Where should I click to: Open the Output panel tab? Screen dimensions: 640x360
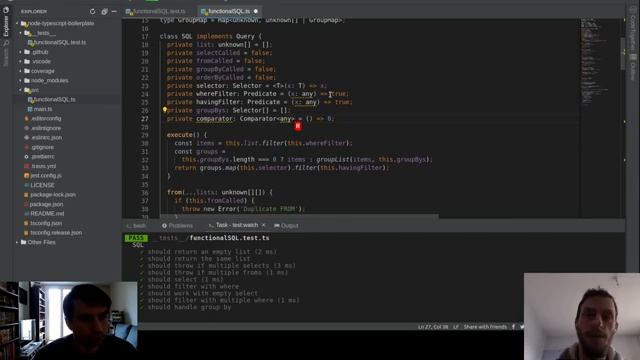point(287,225)
